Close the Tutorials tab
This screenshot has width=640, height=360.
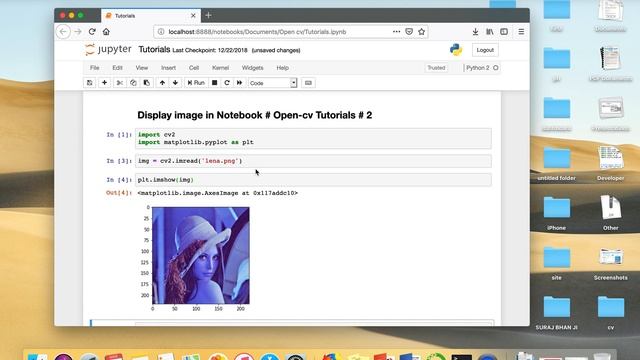tap(193, 16)
